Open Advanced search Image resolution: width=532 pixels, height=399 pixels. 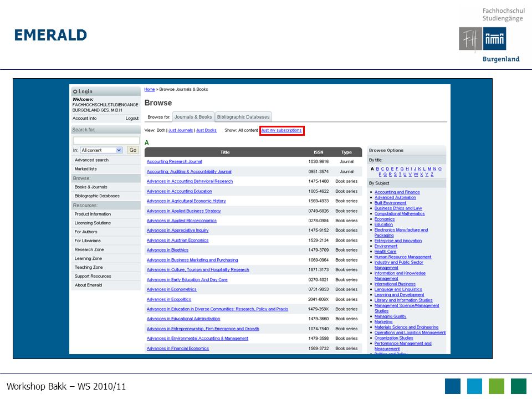[x=91, y=160]
